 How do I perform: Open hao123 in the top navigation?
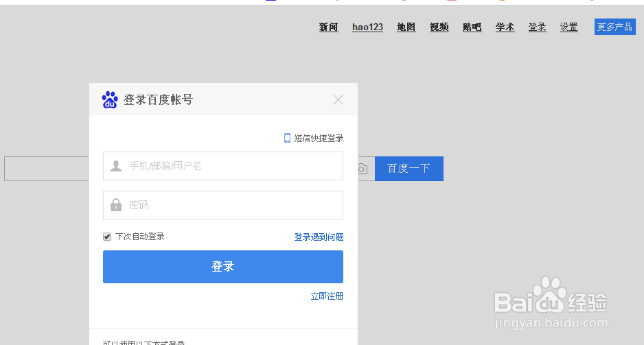pyautogui.click(x=367, y=27)
